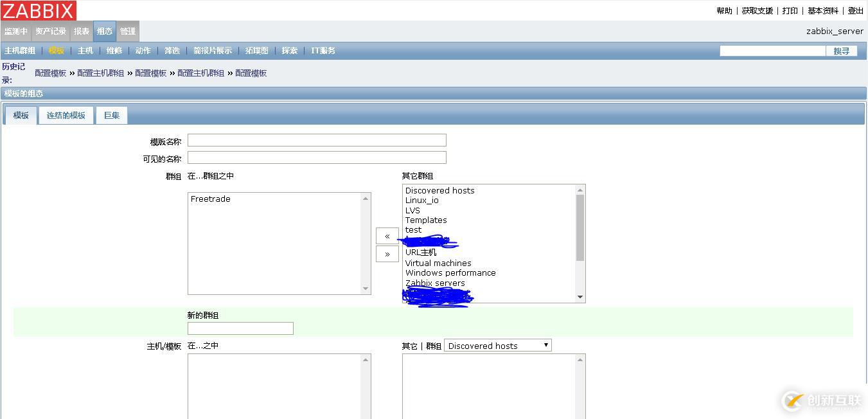Select the 主机群组 toolbar item
Viewport: 868px width, 419px height.
click(20, 50)
